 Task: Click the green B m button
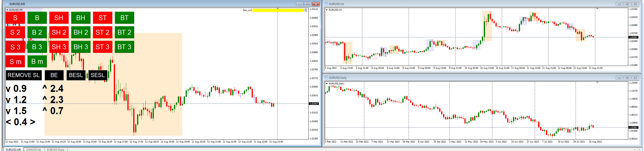coord(37,61)
